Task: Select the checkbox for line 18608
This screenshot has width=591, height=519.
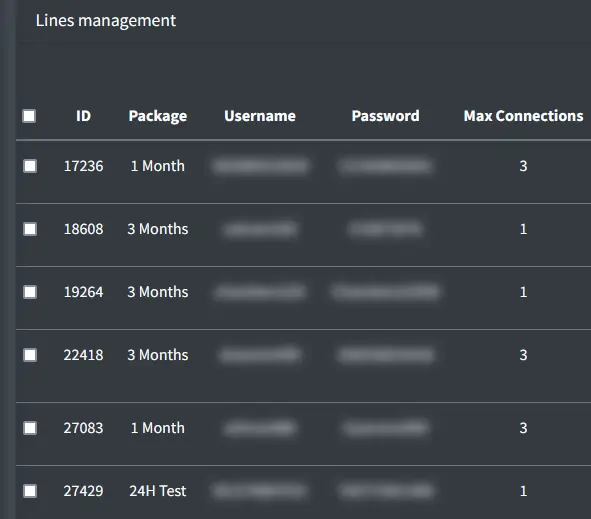Action: tap(30, 229)
